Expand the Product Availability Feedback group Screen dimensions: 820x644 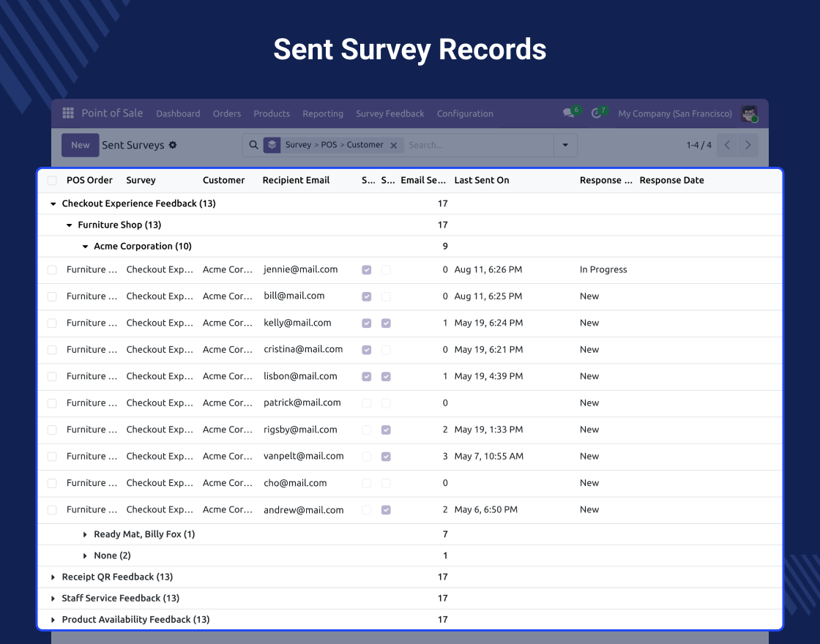[53, 620]
